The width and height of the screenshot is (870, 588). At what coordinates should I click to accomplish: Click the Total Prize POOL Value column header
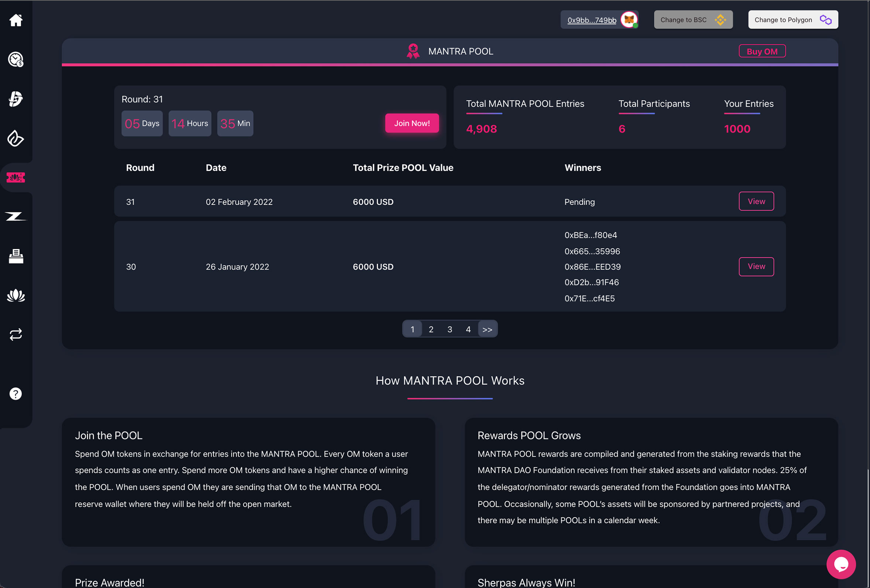coord(403,168)
